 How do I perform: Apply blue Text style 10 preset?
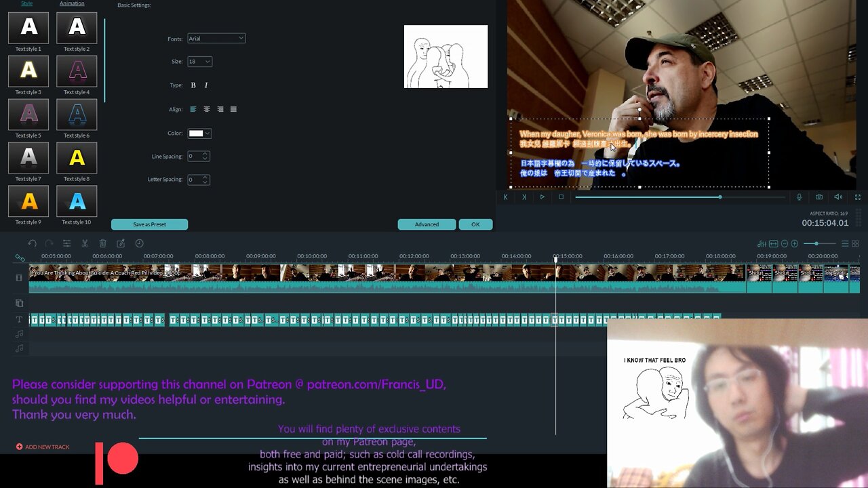pyautogui.click(x=77, y=201)
